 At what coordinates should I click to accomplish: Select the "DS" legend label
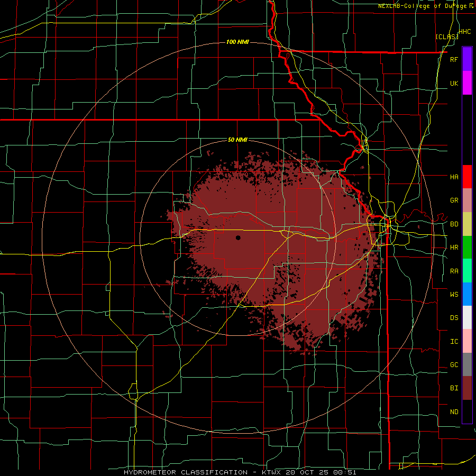coord(454,318)
